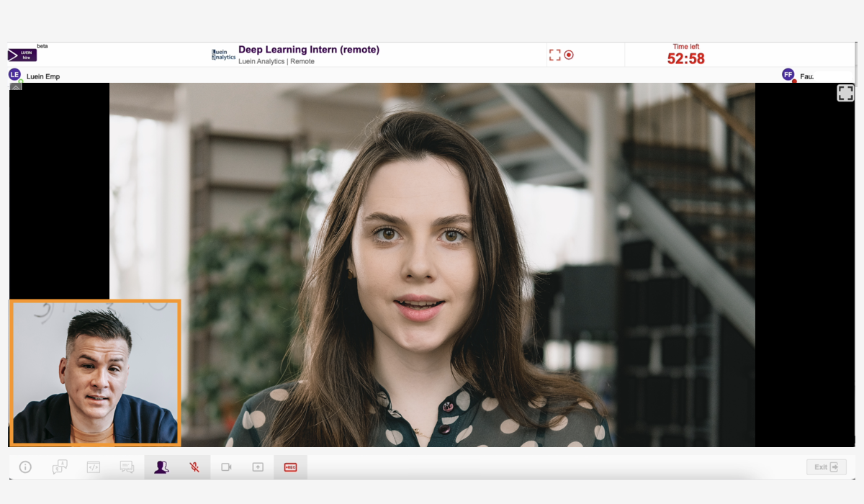Viewport: 864px width, 504px height.
Task: Open the chat messages panel
Action: pos(127,467)
